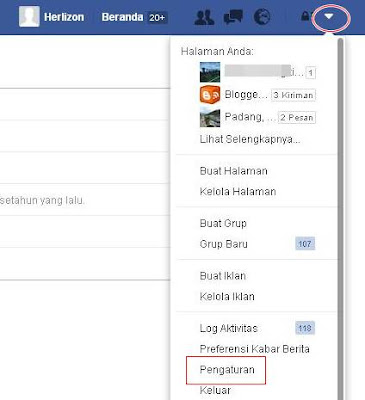Click the 2 Pesan badge
365x400 pixels.
click(297, 117)
